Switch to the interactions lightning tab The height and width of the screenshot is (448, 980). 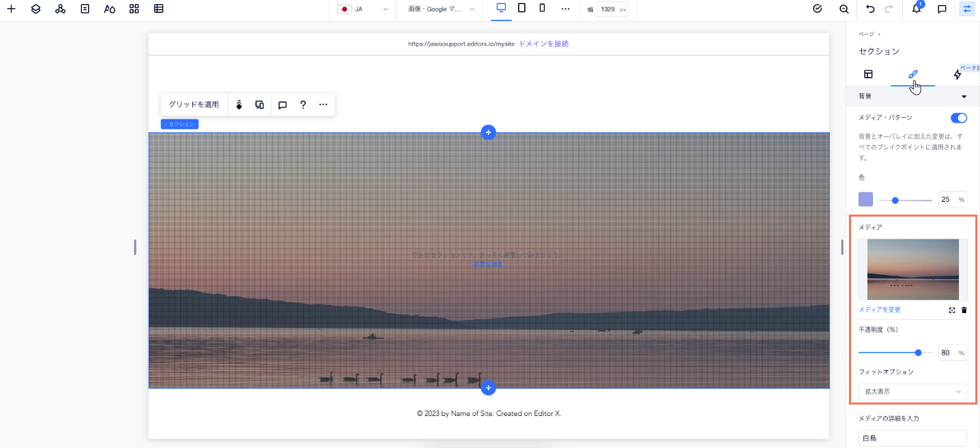click(x=957, y=74)
